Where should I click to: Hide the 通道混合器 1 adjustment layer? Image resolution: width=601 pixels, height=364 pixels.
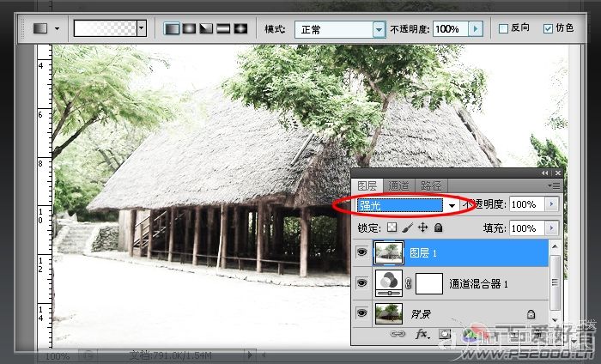pos(361,283)
